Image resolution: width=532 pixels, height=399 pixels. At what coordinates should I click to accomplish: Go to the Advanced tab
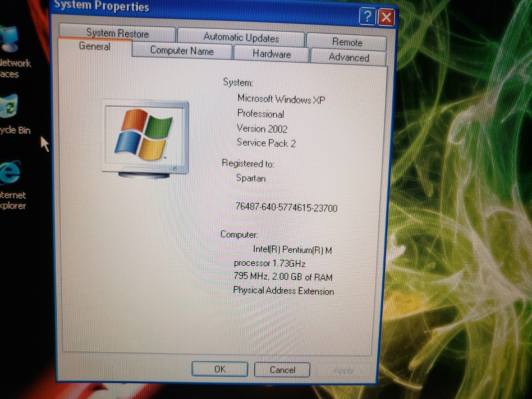[x=348, y=58]
